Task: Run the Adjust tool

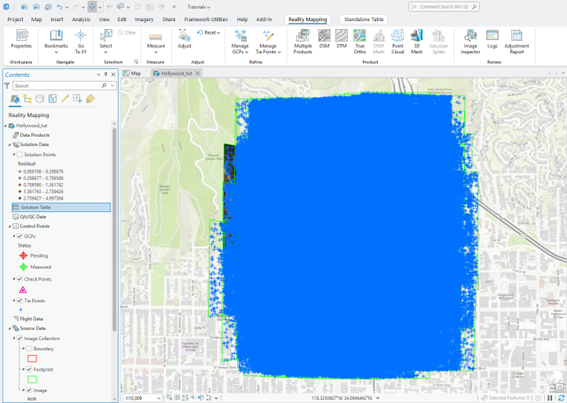Action: [184, 39]
